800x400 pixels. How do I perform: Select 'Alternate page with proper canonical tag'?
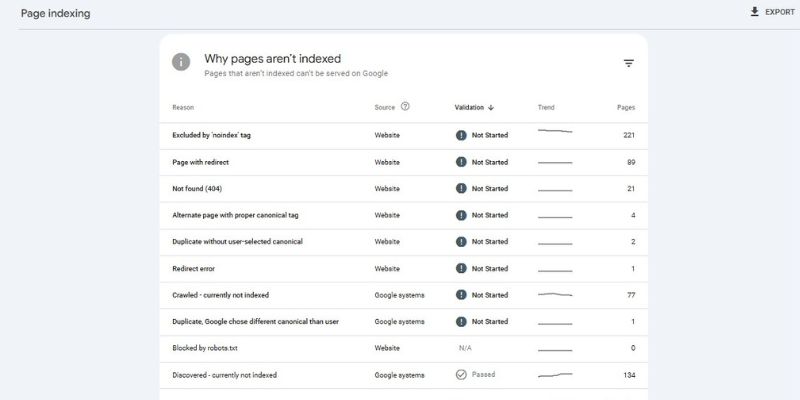click(x=234, y=215)
